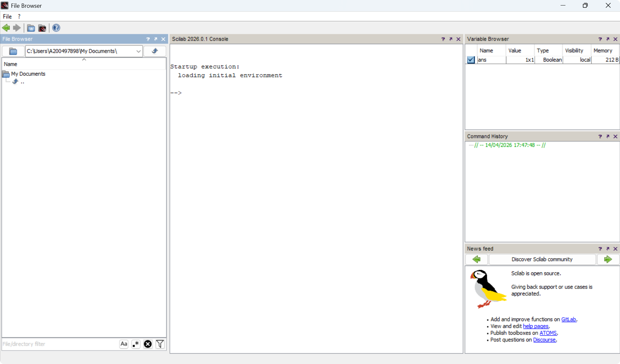
Task: Collapse the command history date entry
Action: [x=470, y=145]
